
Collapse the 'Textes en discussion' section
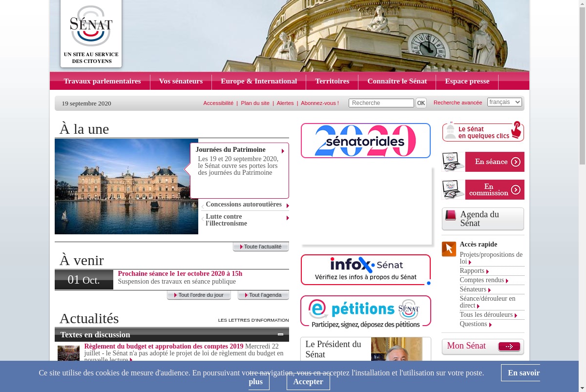(x=280, y=334)
